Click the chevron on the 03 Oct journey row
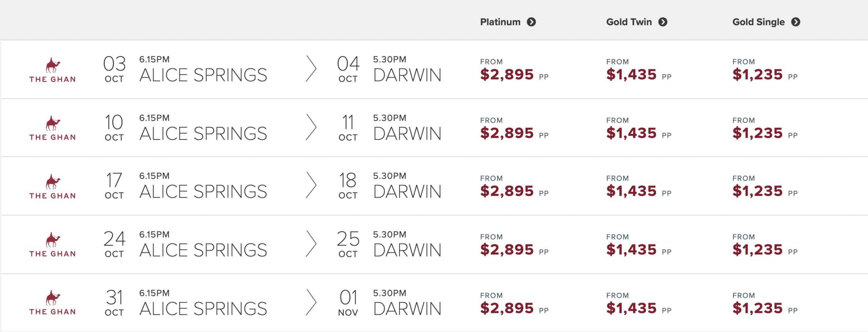The width and height of the screenshot is (868, 332). pyautogui.click(x=311, y=69)
